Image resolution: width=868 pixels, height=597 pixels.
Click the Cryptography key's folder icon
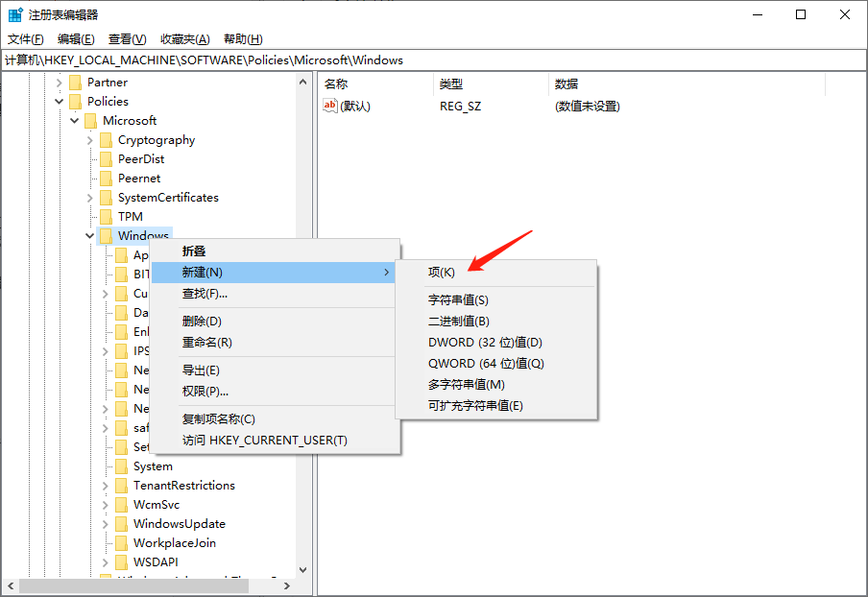(106, 139)
